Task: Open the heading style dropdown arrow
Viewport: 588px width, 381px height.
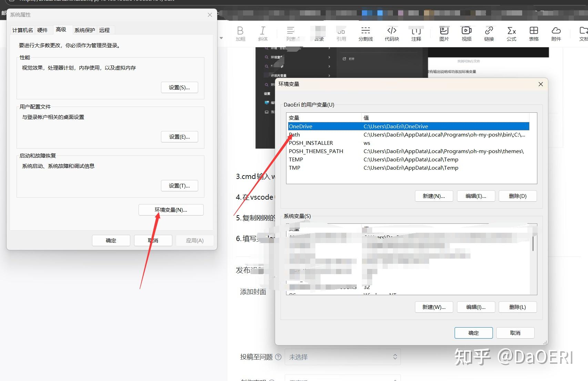Action: (221, 38)
